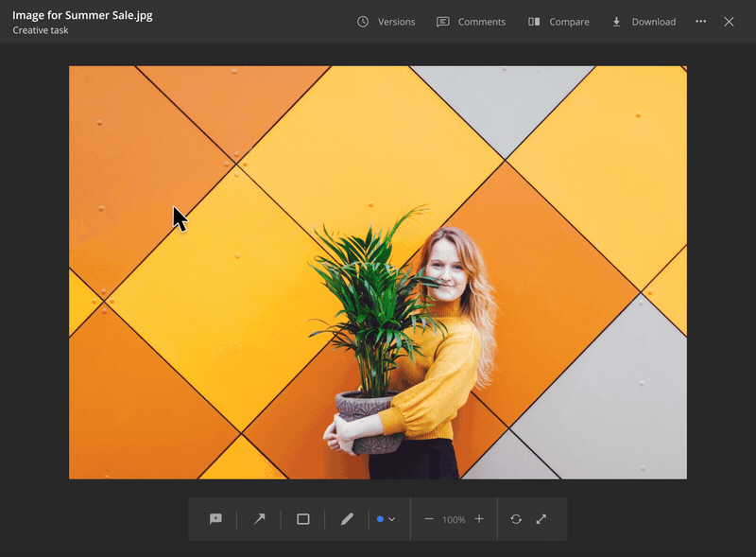
Task: Click the speech bubble icon beside Comments
Action: point(442,22)
